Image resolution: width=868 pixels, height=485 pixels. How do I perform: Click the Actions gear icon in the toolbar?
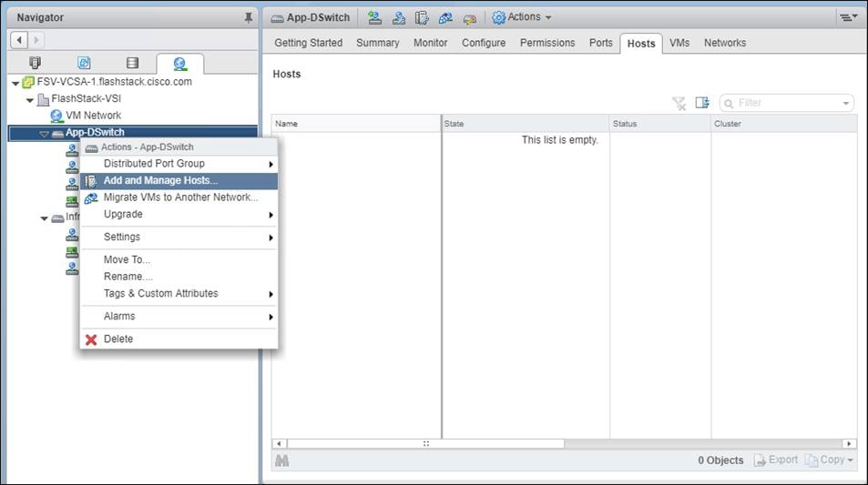pyautogui.click(x=499, y=17)
